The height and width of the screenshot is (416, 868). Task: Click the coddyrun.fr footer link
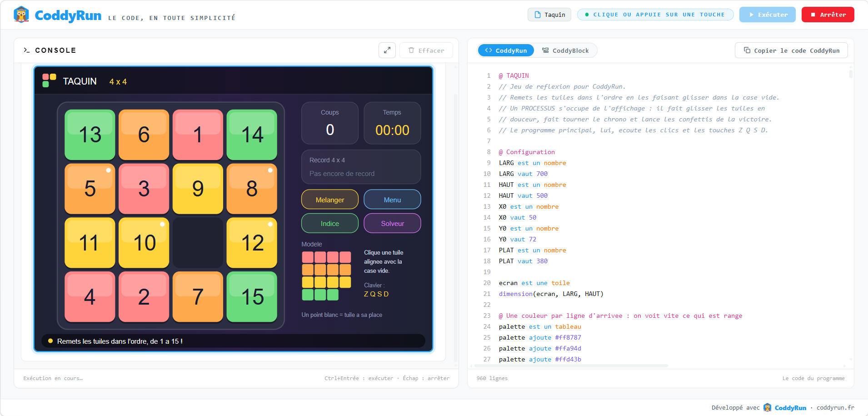[835, 407]
